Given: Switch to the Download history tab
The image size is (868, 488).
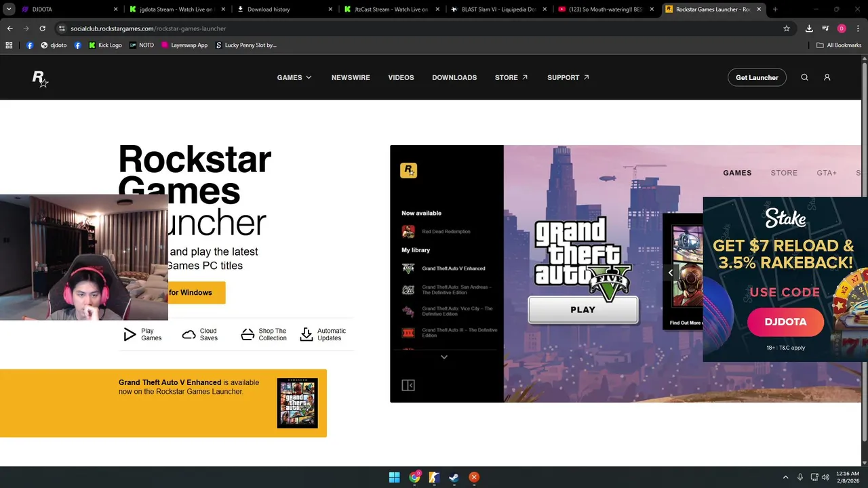Looking at the screenshot, I should click(x=285, y=9).
